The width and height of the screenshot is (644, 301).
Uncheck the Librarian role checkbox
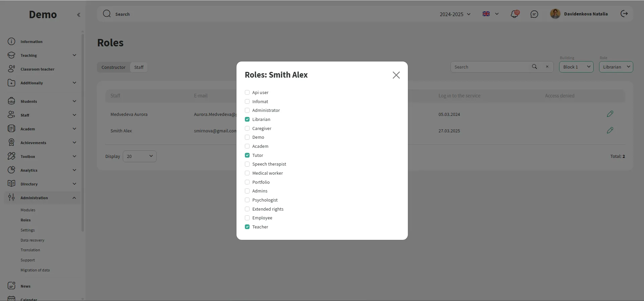247,119
